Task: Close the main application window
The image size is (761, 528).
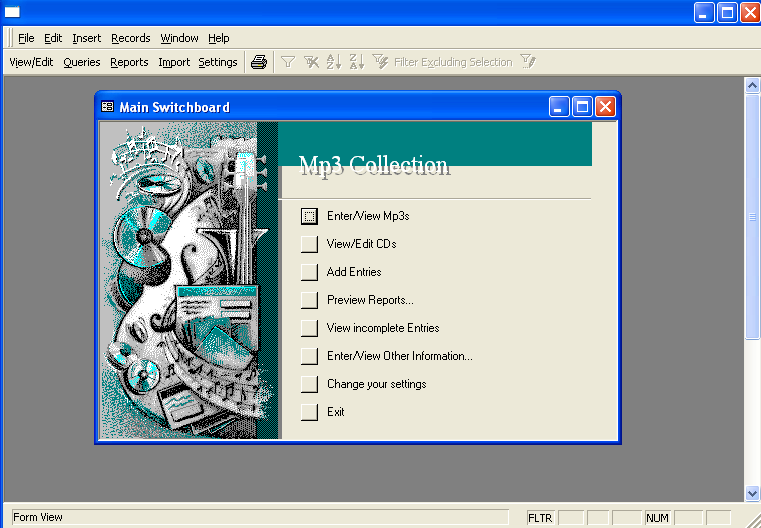Action: [750, 12]
